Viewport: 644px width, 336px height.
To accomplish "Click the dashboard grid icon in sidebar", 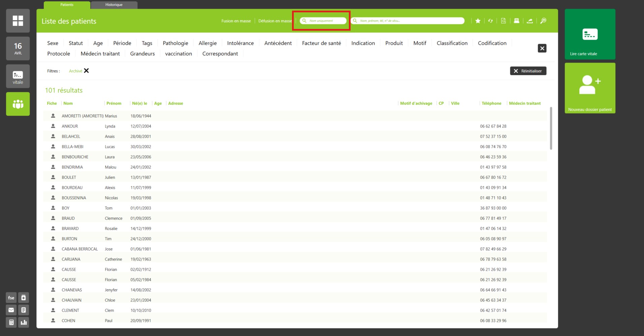I will click(18, 21).
